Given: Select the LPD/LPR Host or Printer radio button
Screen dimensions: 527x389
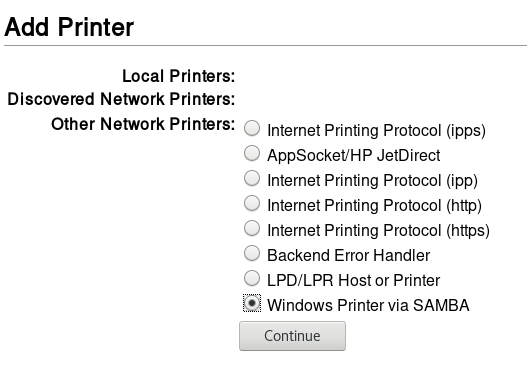Looking at the screenshot, I should coord(252,278).
